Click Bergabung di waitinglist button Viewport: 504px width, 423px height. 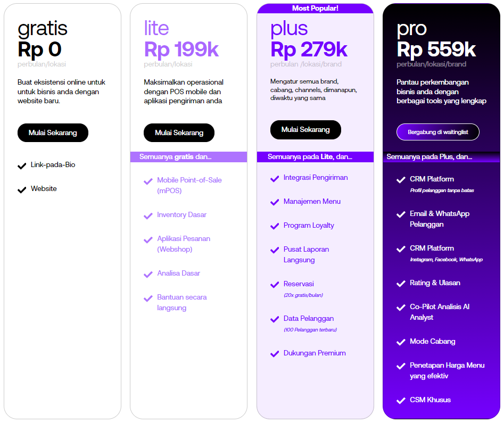438,132
